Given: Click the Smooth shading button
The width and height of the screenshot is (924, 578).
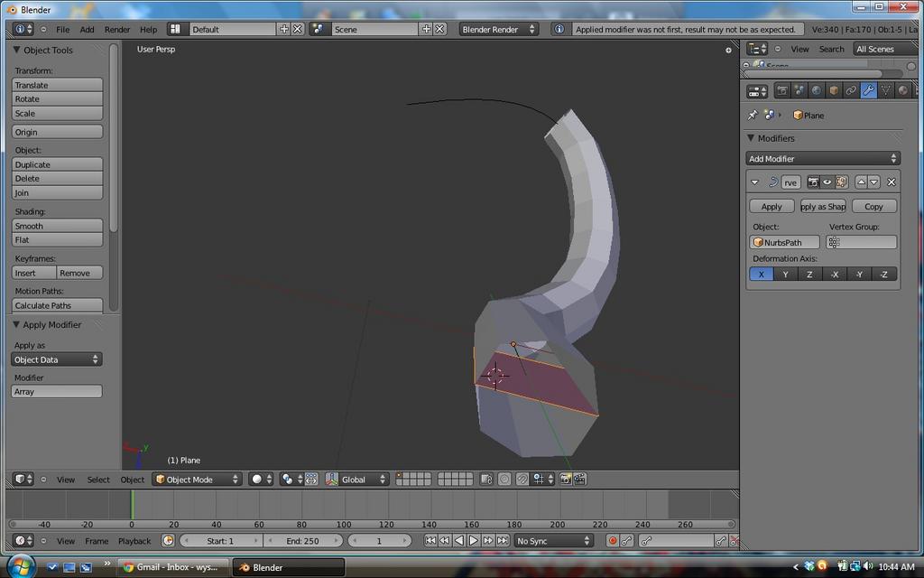Looking at the screenshot, I should click(x=57, y=226).
